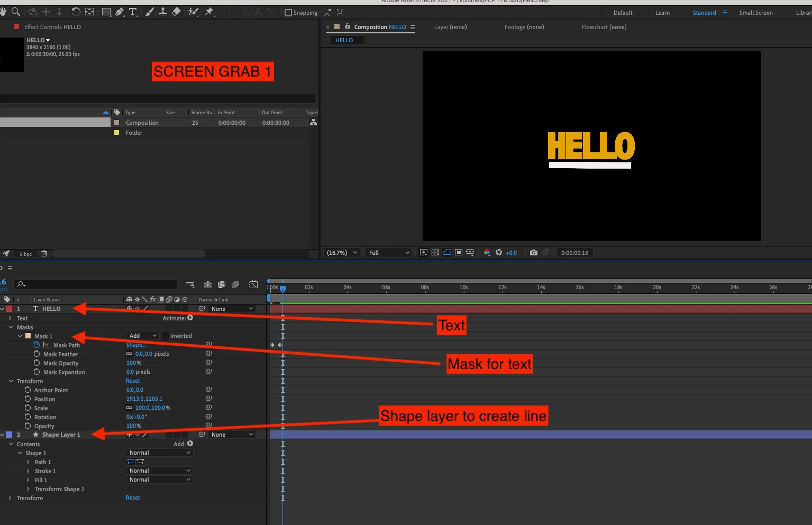
Task: Open the Show Channel color menu
Action: pos(487,253)
